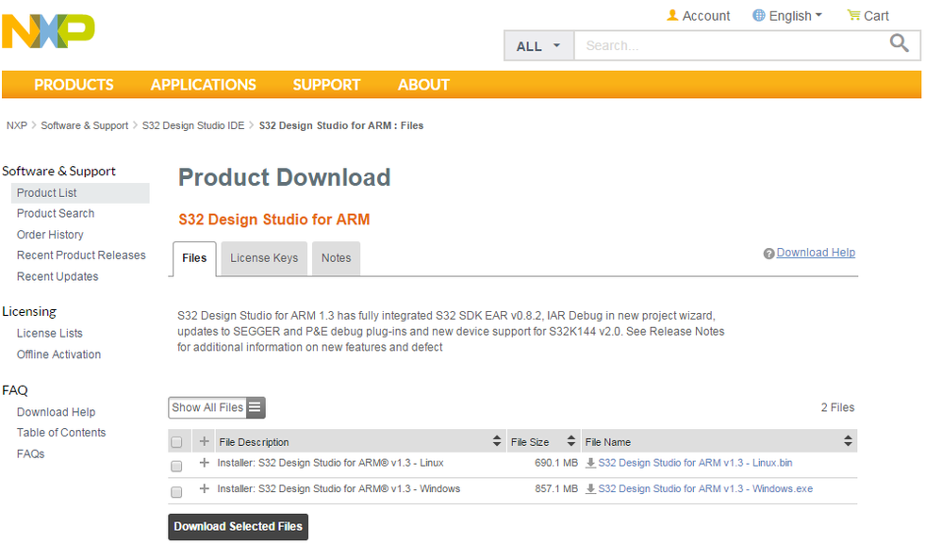
Task: Open the English language dropdown
Action: (x=787, y=15)
